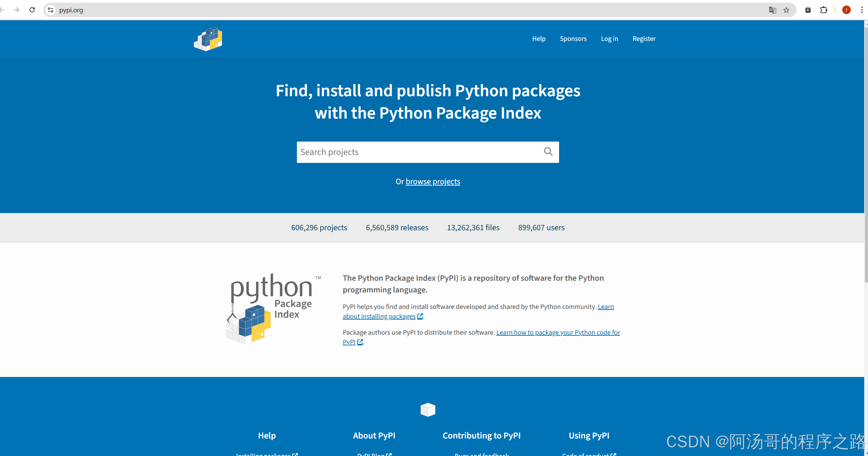
Task: Click the translate page icon
Action: coord(772,10)
